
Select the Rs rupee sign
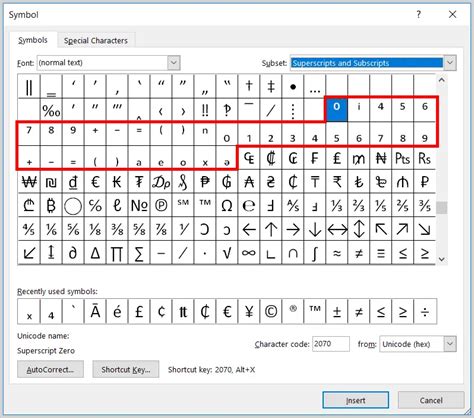[425, 158]
